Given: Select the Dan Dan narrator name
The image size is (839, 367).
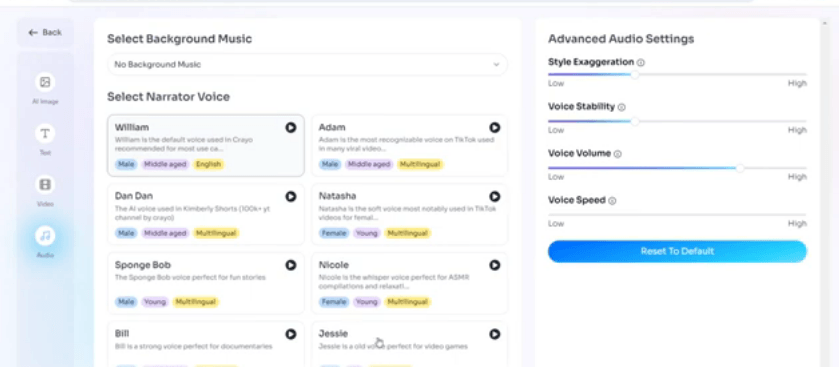Looking at the screenshot, I should pyautogui.click(x=134, y=196).
